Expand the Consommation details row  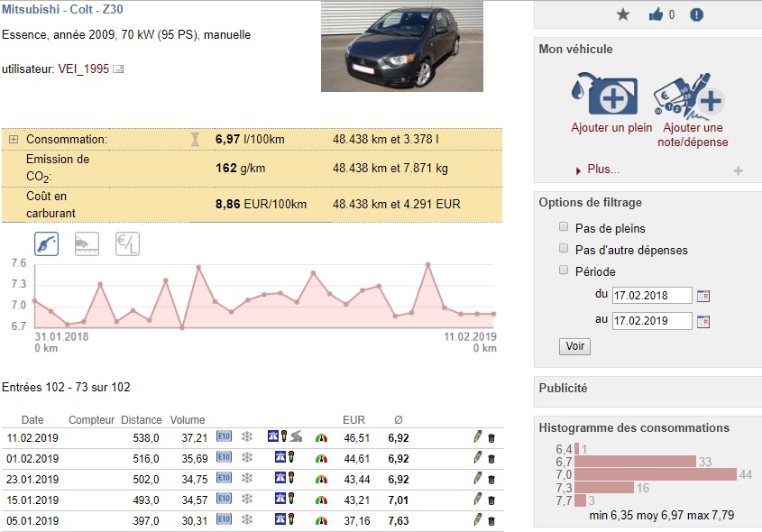pyautogui.click(x=14, y=140)
